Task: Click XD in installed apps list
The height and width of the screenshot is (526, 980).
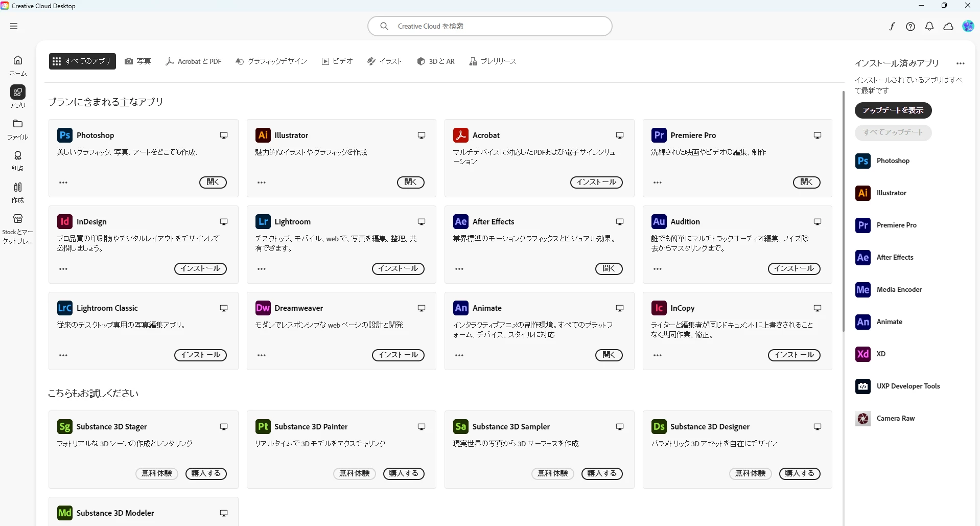Action: pos(871,354)
